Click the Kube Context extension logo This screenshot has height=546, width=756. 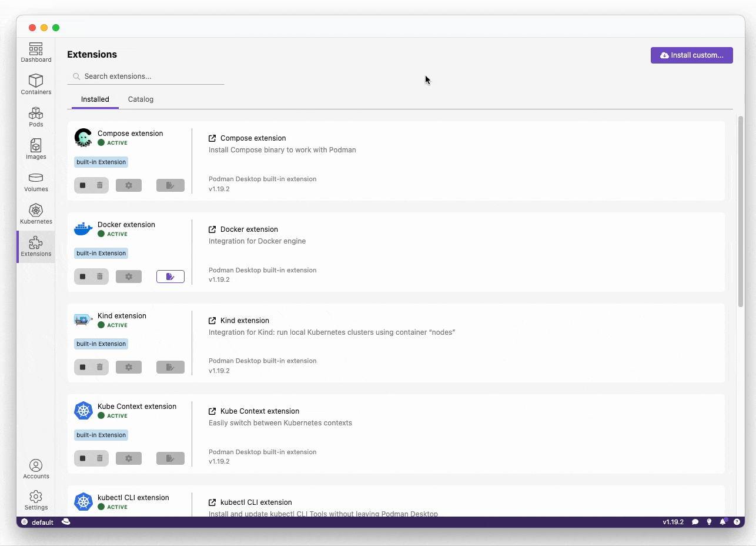pos(83,411)
